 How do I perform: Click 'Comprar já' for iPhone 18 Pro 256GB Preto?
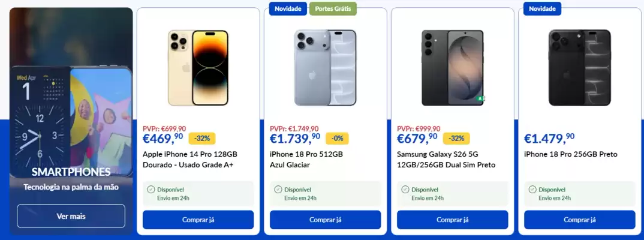[x=579, y=220]
